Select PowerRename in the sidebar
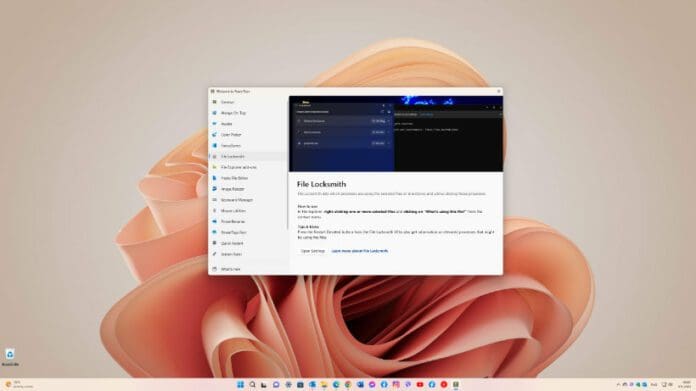Image resolution: width=696 pixels, height=391 pixels. 247,221
